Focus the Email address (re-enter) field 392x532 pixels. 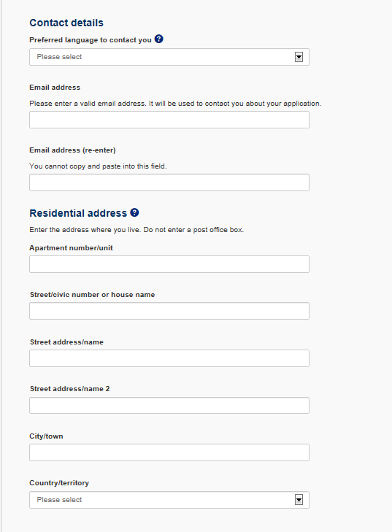click(x=169, y=182)
